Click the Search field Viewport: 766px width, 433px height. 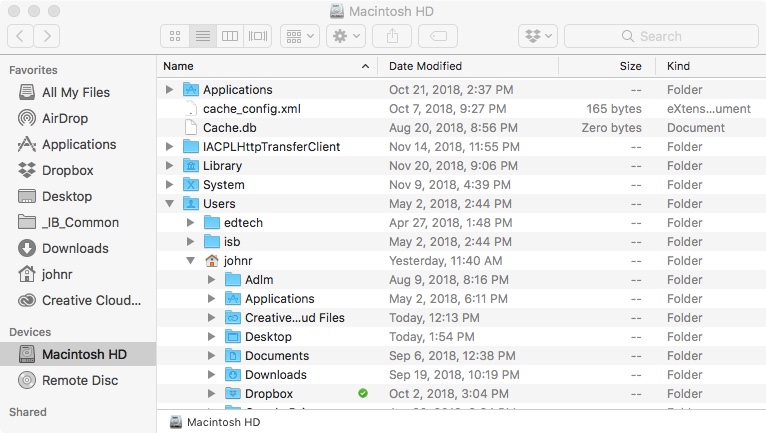[x=658, y=36]
